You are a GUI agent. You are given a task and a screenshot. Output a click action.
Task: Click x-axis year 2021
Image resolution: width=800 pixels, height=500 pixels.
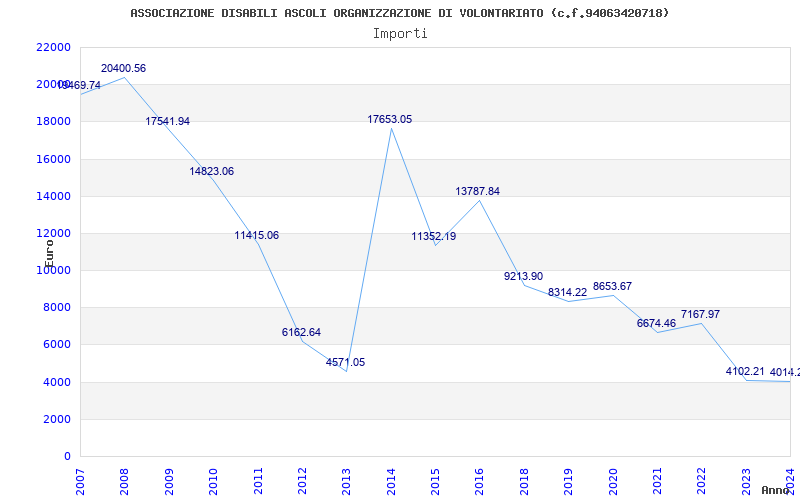coord(657,481)
